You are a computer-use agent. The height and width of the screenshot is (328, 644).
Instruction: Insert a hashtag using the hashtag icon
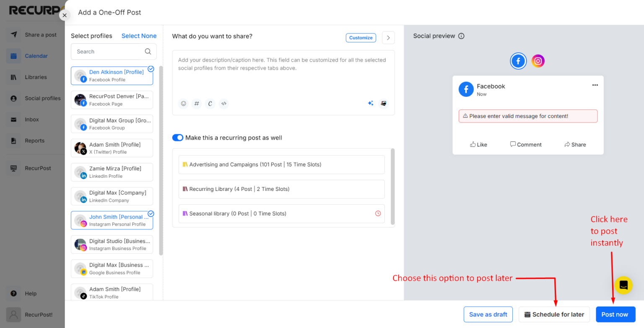197,103
